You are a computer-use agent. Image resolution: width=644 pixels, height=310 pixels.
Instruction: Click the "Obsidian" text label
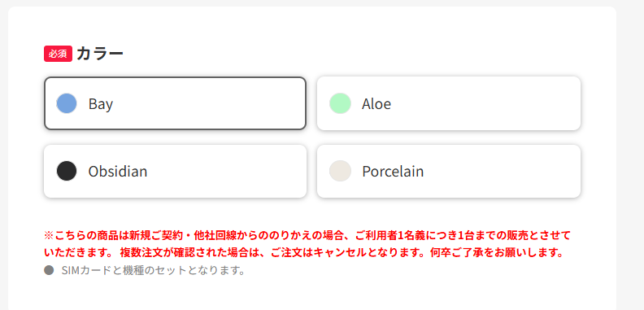118,171
